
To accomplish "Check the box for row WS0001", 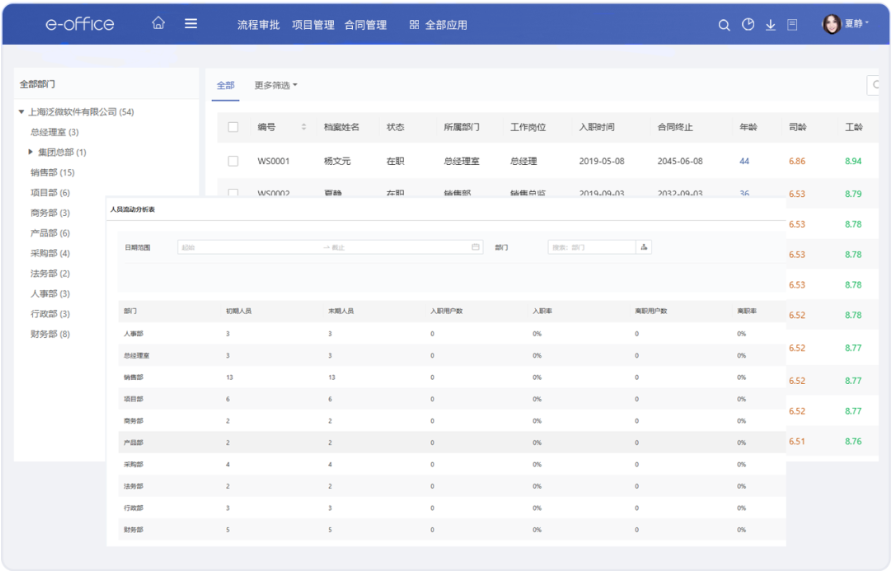I will click(233, 161).
